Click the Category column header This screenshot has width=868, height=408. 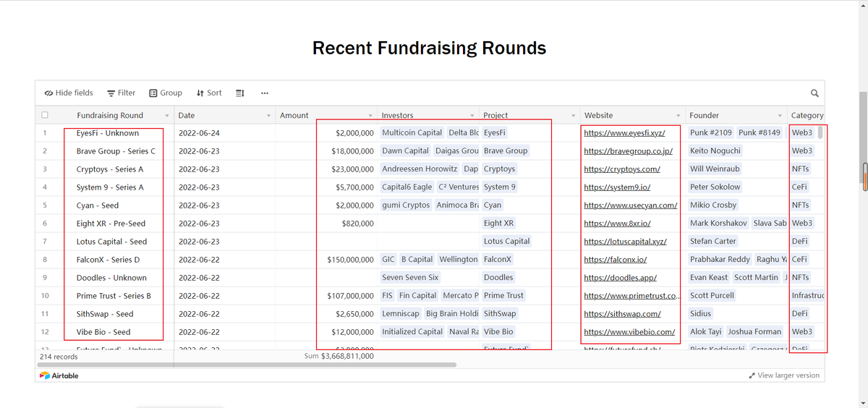[807, 116]
